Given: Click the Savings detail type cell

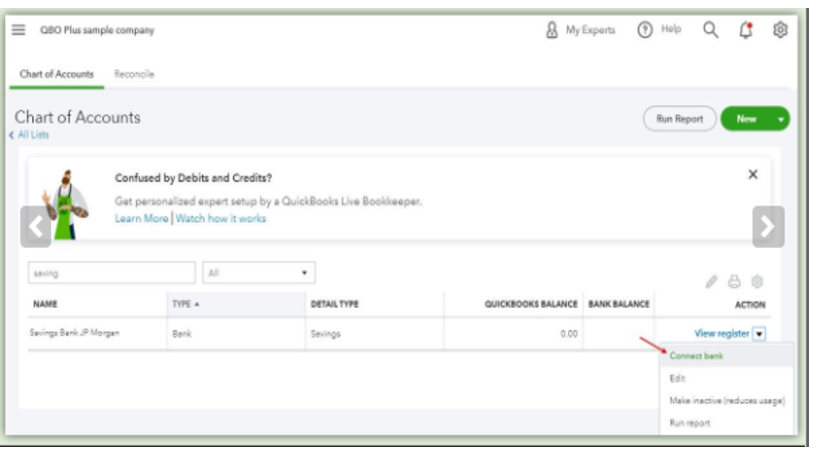Looking at the screenshot, I should [x=325, y=333].
